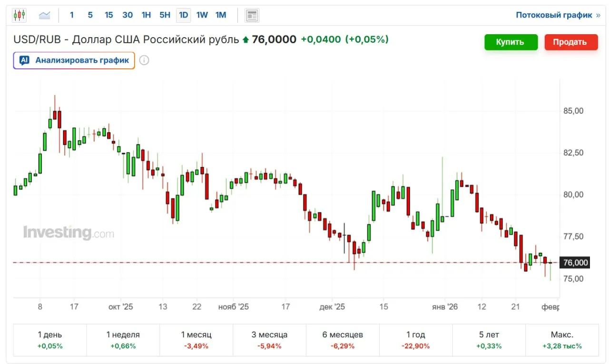Image resolution: width=609 pixels, height=364 pixels.
Task: Click the info icon beside Analyze chart
Action: [x=144, y=60]
